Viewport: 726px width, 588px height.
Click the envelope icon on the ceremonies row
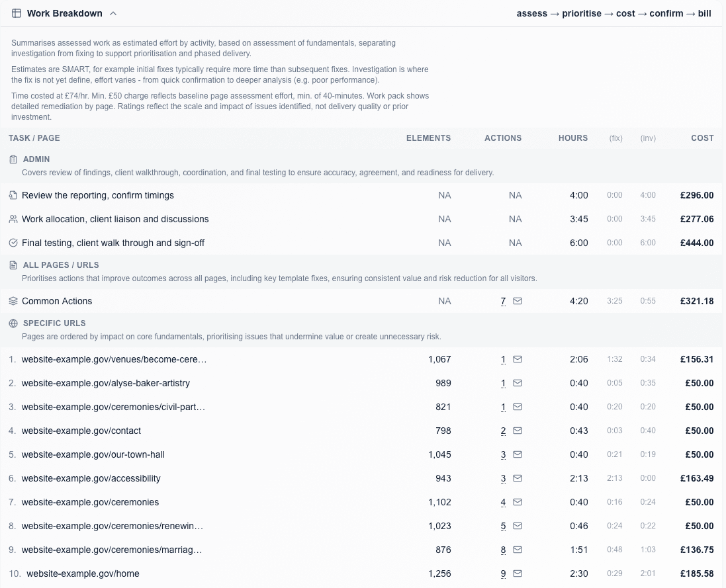pos(518,502)
